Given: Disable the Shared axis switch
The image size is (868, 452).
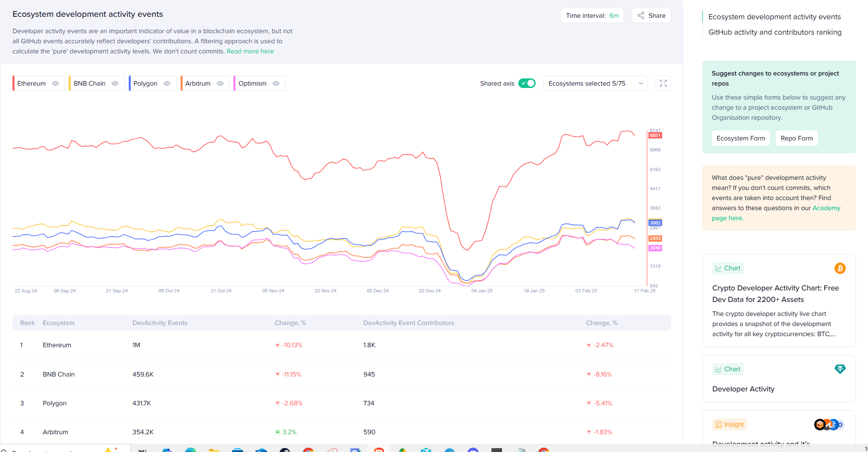Looking at the screenshot, I should click(527, 83).
